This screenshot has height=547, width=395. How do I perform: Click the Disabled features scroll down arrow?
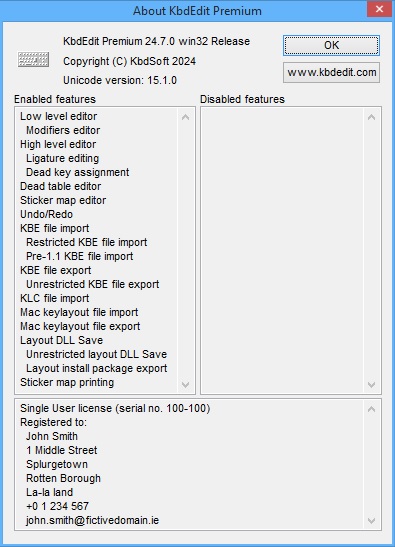[372, 384]
